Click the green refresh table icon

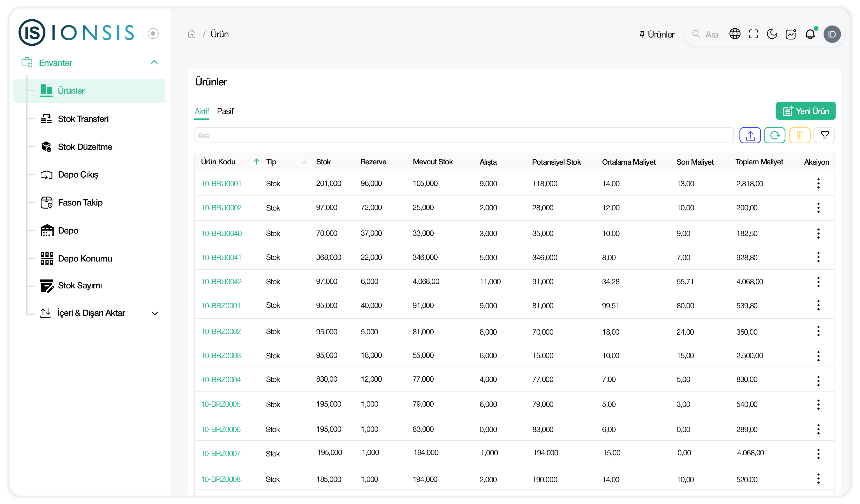tap(774, 136)
